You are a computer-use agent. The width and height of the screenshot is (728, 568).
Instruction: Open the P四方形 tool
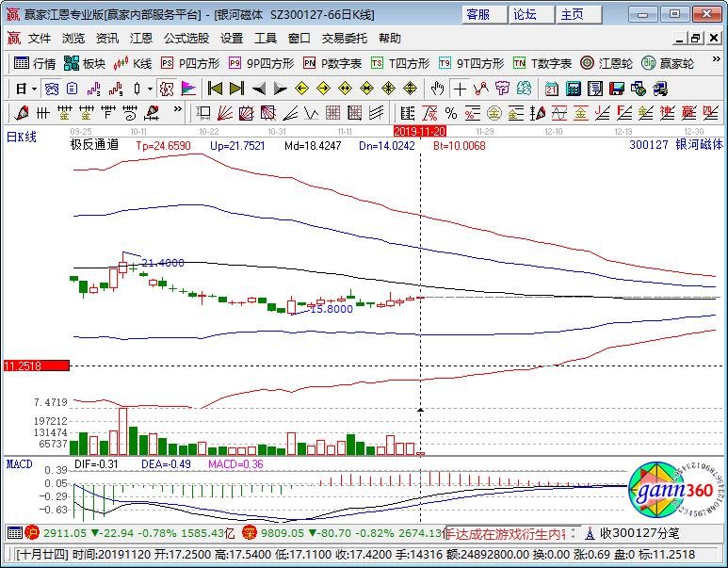pyautogui.click(x=190, y=63)
